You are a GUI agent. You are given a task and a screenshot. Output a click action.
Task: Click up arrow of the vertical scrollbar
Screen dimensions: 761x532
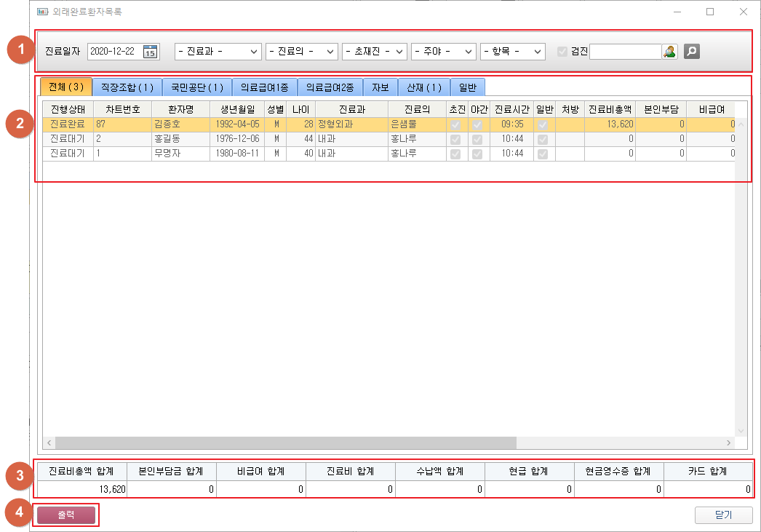pyautogui.click(x=741, y=124)
